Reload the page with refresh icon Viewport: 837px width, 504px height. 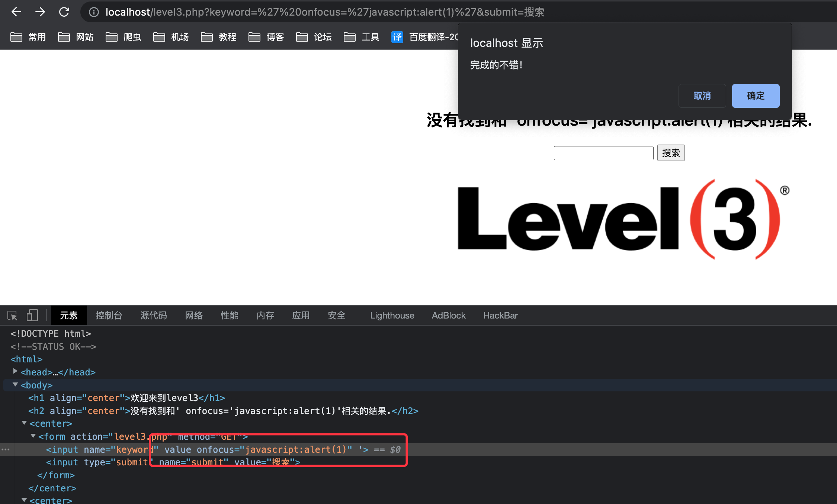click(x=64, y=12)
